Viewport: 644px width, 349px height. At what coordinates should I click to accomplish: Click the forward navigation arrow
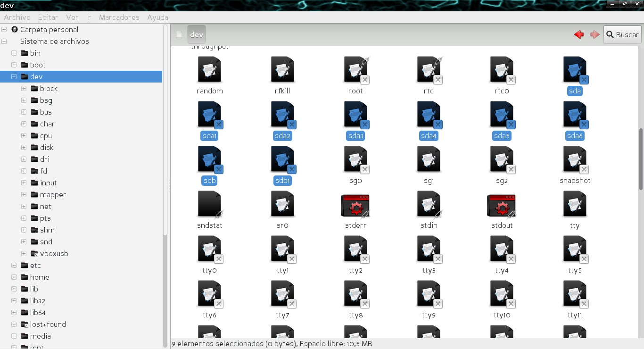click(594, 34)
